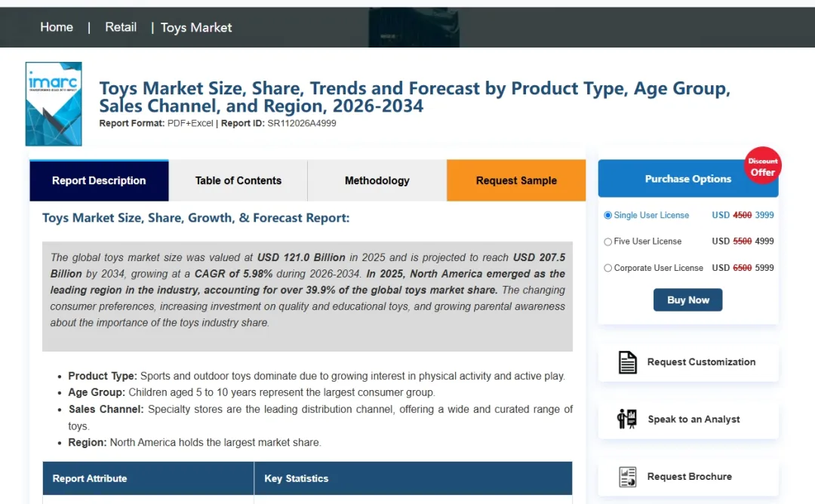This screenshot has height=504, width=815.
Task: Click the Request Brochure icon
Action: click(627, 477)
